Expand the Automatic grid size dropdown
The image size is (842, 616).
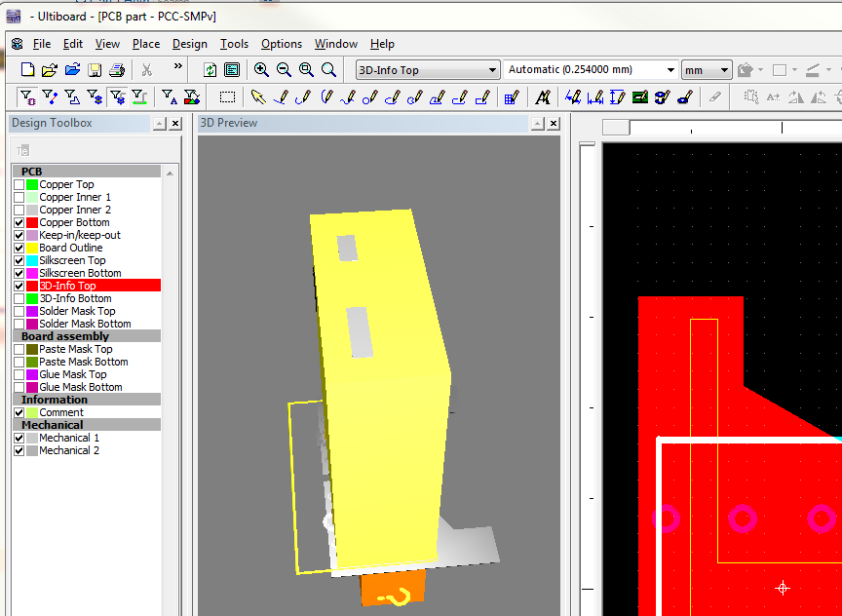tap(670, 70)
